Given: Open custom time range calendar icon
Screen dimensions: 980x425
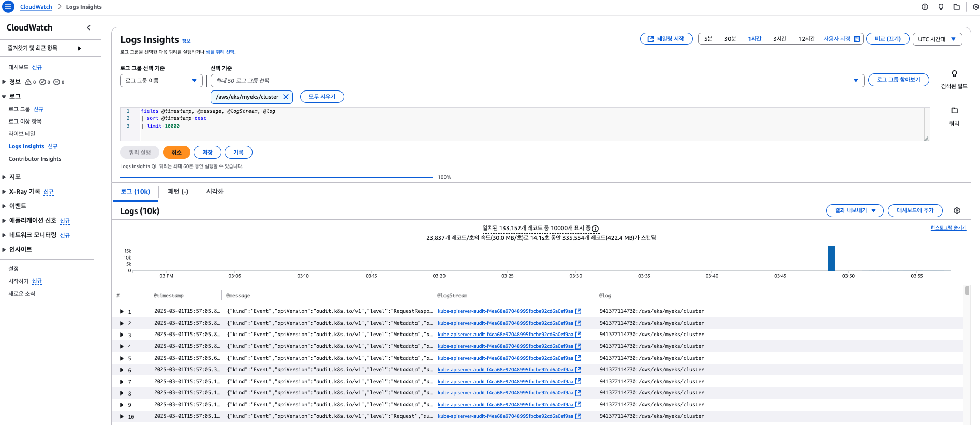Looking at the screenshot, I should click(x=857, y=39).
